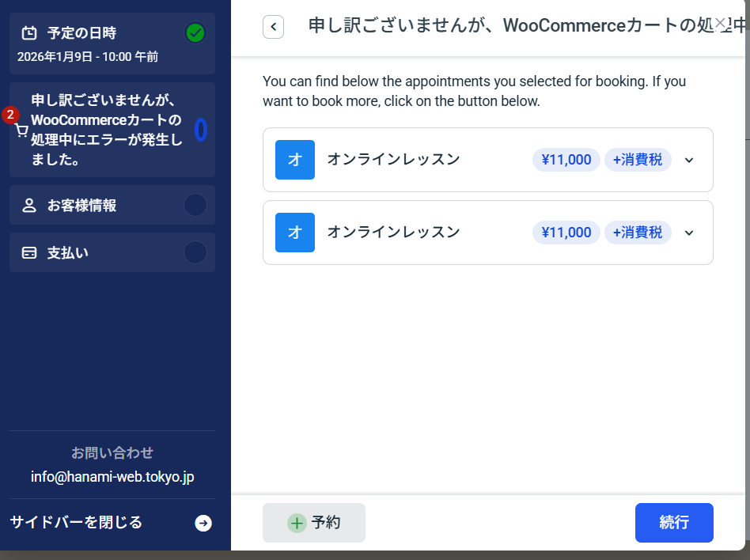Expand the second オンラインレッスン item chevron
Image resolution: width=750 pixels, height=560 pixels.
click(x=689, y=233)
